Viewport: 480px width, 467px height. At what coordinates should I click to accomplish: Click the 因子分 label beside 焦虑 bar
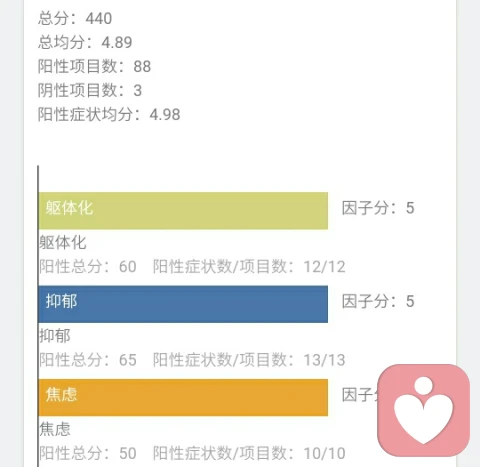(360, 395)
